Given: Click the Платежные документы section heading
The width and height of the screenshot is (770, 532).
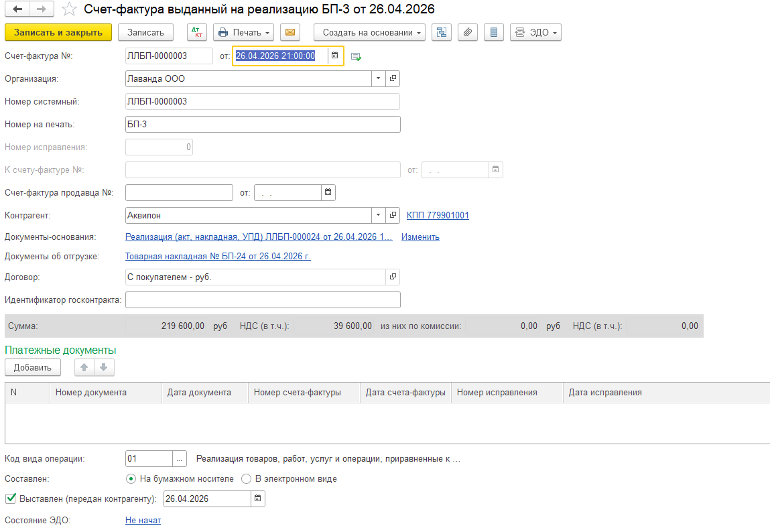Looking at the screenshot, I should tap(60, 350).
